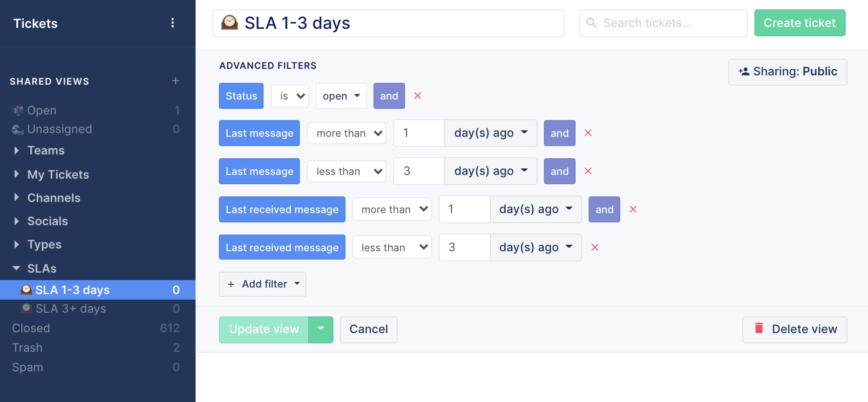The width and height of the screenshot is (868, 402).
Task: Delete the Last message more than filter
Action: coord(588,133)
